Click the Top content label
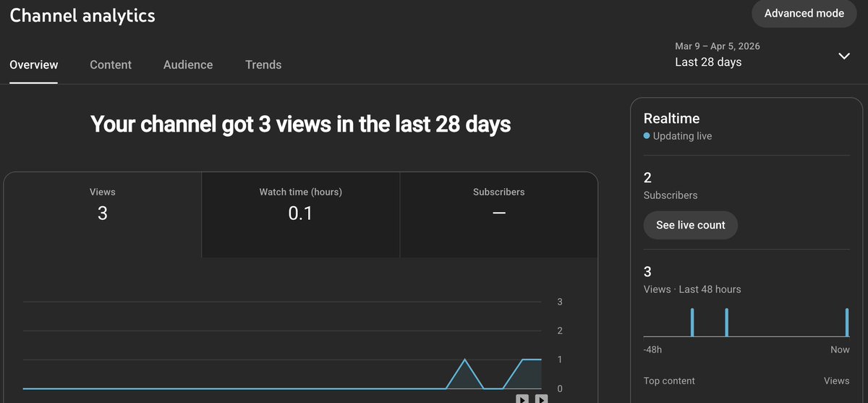Screen dimensions: 868x403 669,381
